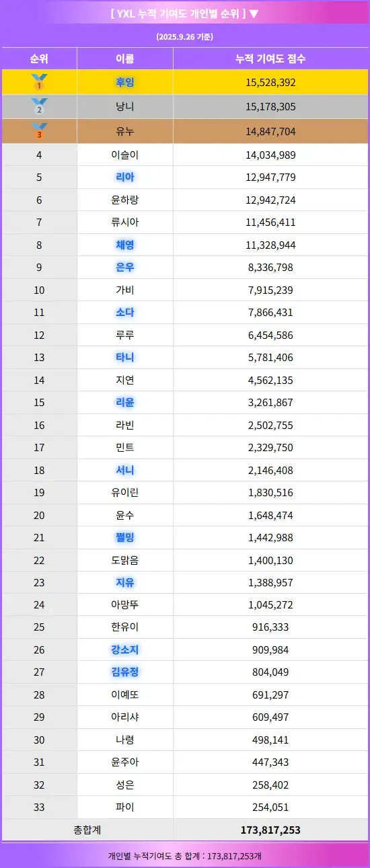This screenshot has width=370, height=868.
Task: Click the silver second-place medal icon
Action: click(x=39, y=106)
